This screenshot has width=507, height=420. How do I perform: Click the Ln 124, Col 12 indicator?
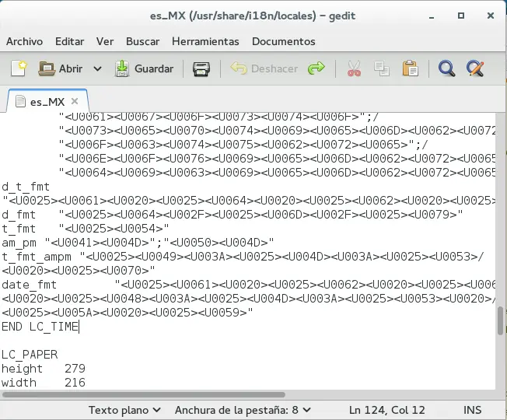click(x=386, y=410)
